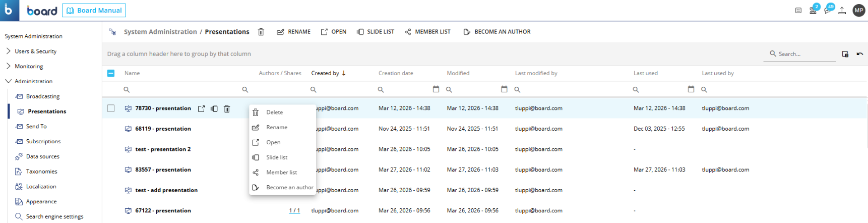Click the slide list icon in 78730 row

[x=214, y=108]
